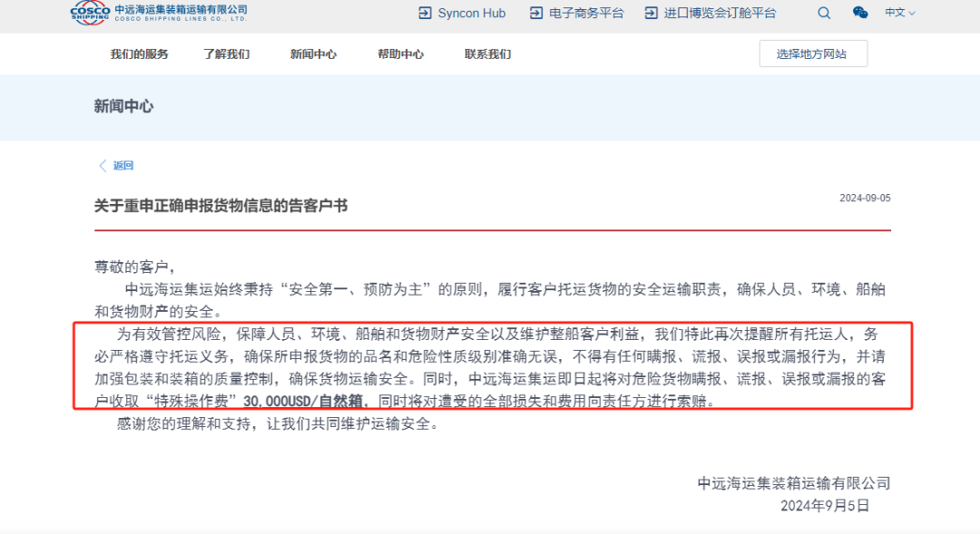Open the 进口博览会订舱平台 link
Screen dimensions: 980x534
point(720,13)
